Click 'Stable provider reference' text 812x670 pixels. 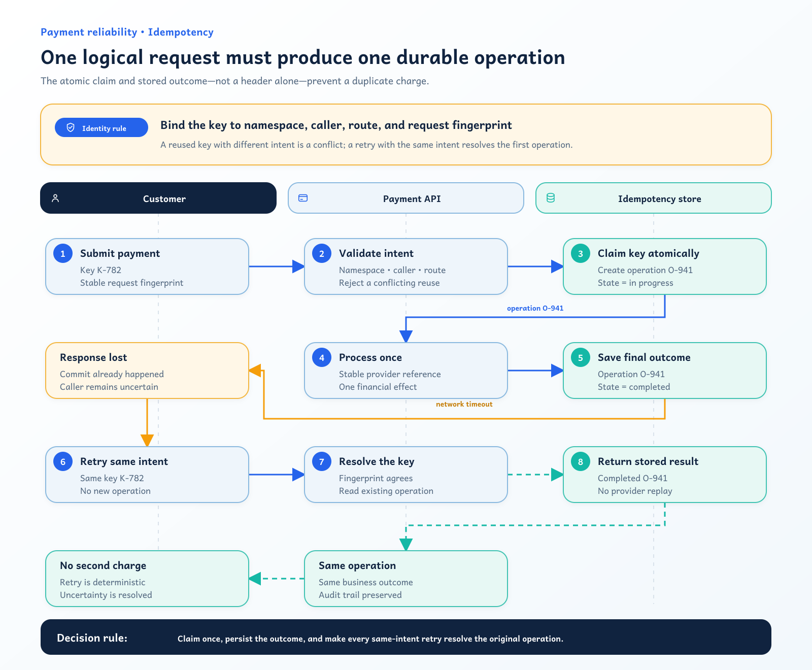(390, 374)
